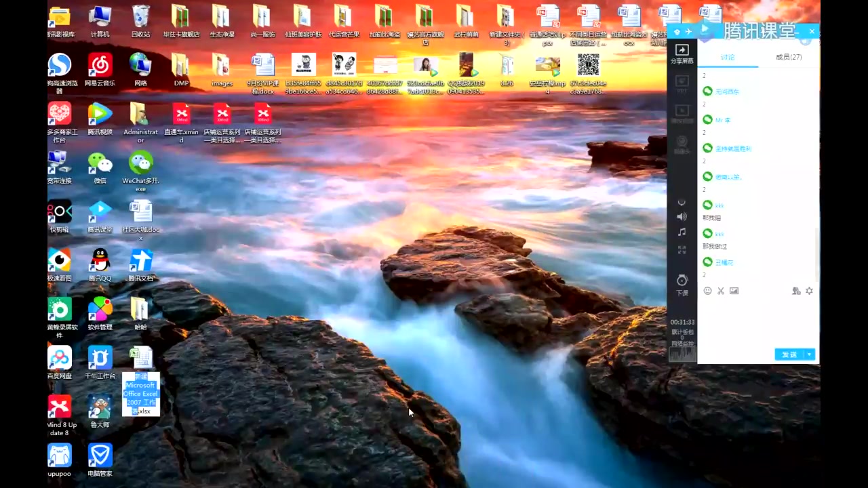The image size is (868, 488).
Task: Open 腾讯文档 desktop shortcut
Action: pyautogui.click(x=140, y=265)
